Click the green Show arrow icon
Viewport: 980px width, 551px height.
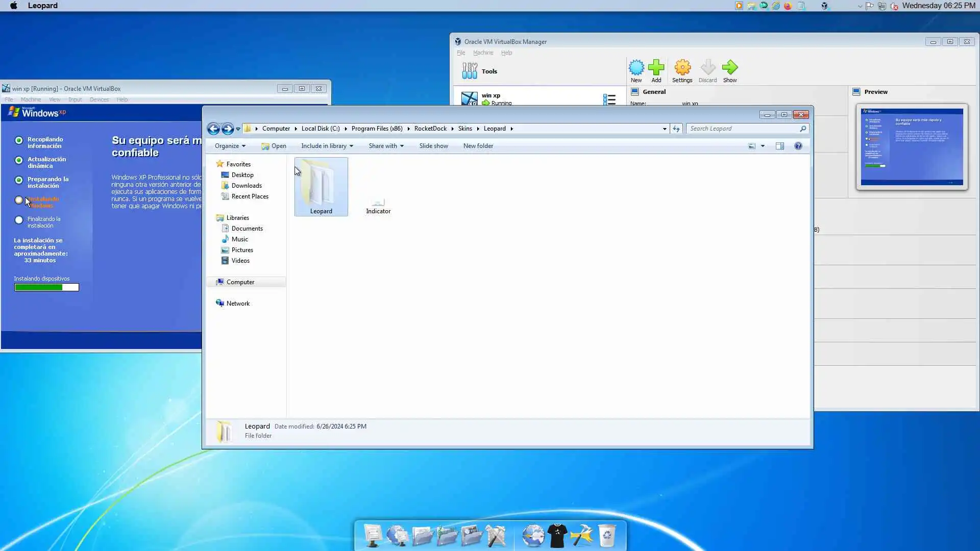coord(729,68)
